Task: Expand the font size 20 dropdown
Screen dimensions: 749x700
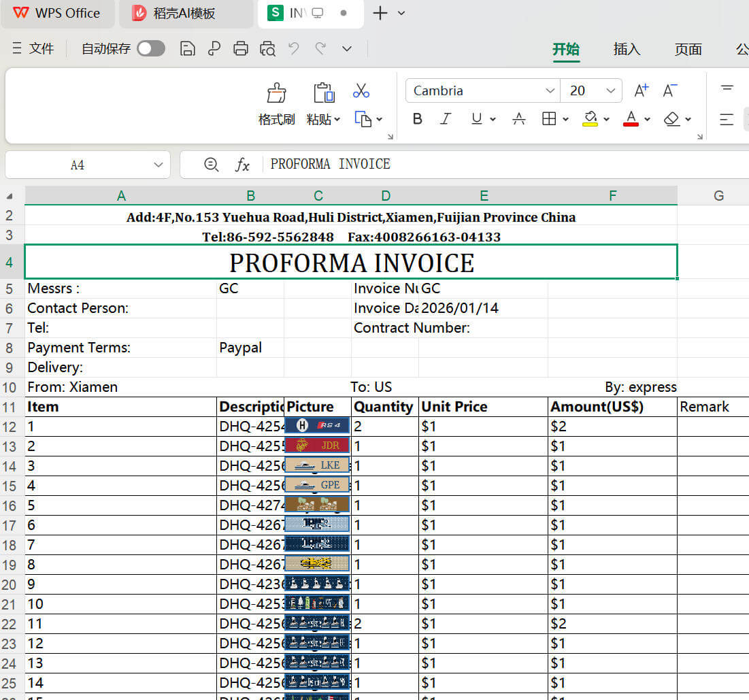Action: click(x=610, y=90)
